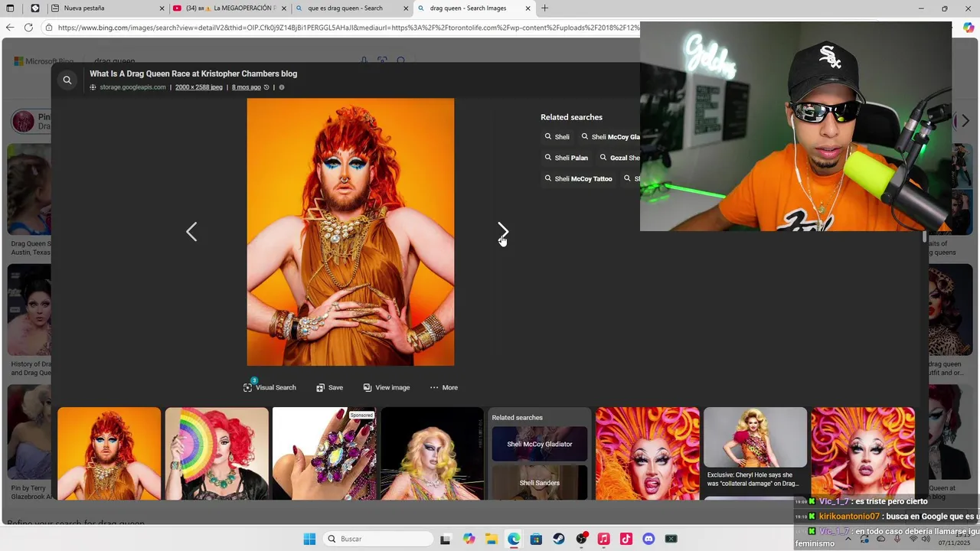Save the image to a collection

(x=329, y=387)
